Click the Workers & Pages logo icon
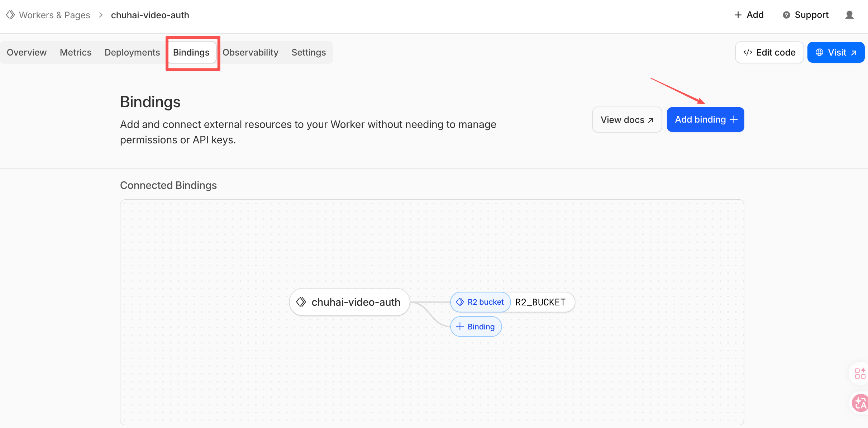The height and width of the screenshot is (428, 868). [x=10, y=15]
